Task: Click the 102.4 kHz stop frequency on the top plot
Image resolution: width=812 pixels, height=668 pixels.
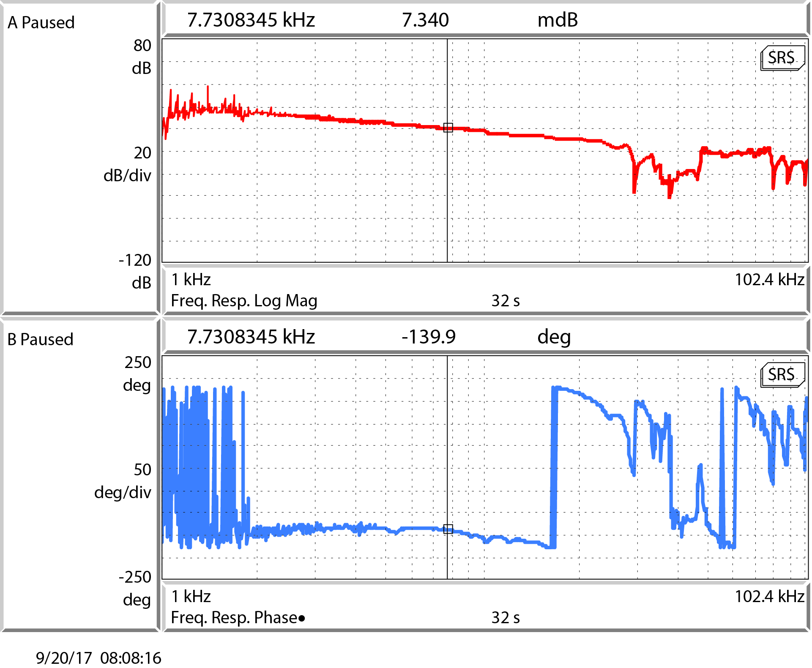Action: tap(769, 280)
